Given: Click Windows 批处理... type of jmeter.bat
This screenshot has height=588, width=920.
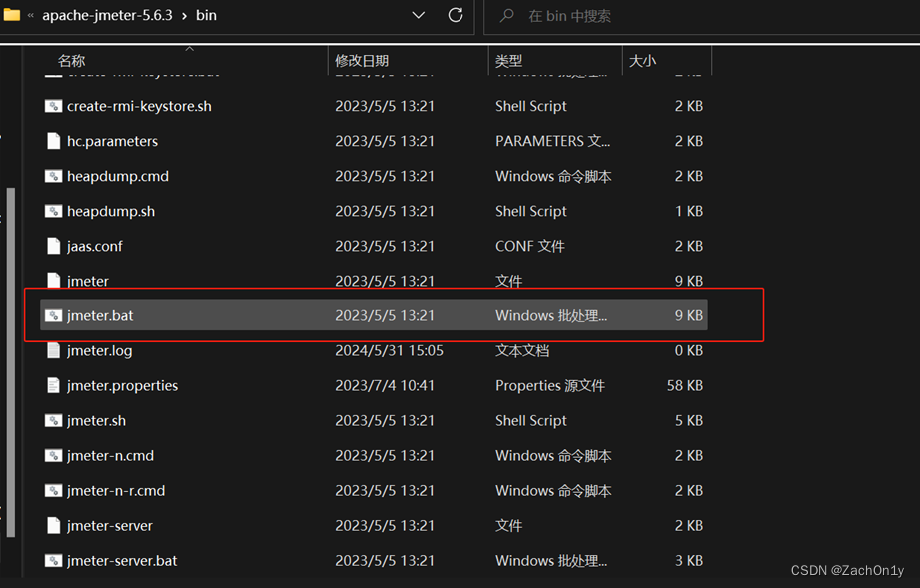Looking at the screenshot, I should 551,316.
